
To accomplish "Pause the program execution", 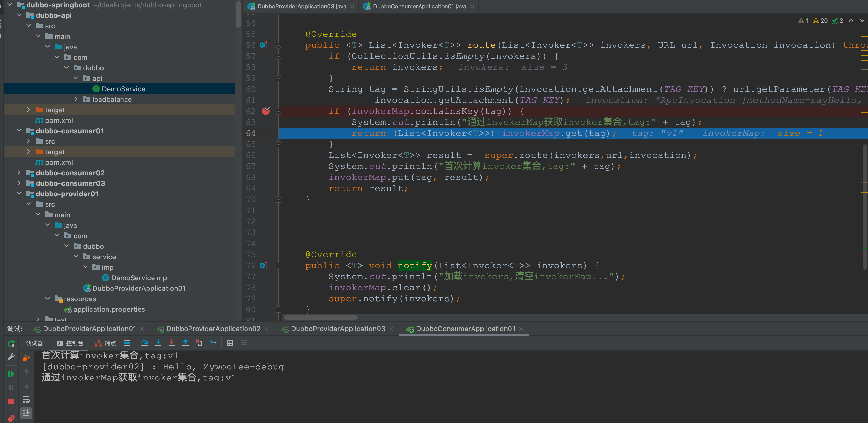I will [x=11, y=388].
